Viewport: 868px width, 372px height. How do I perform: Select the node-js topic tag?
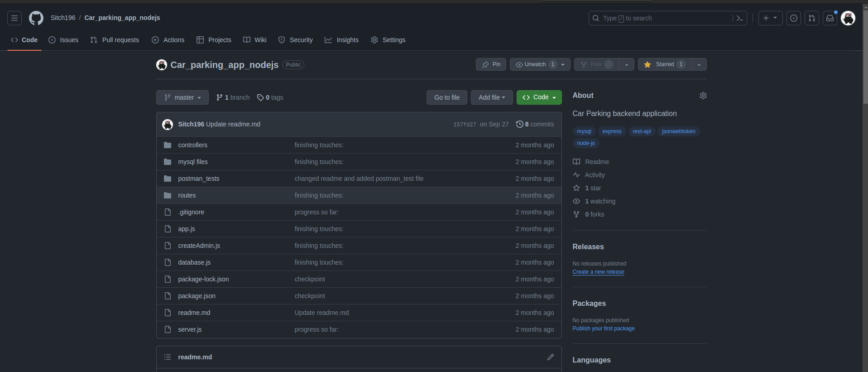pyautogui.click(x=586, y=143)
